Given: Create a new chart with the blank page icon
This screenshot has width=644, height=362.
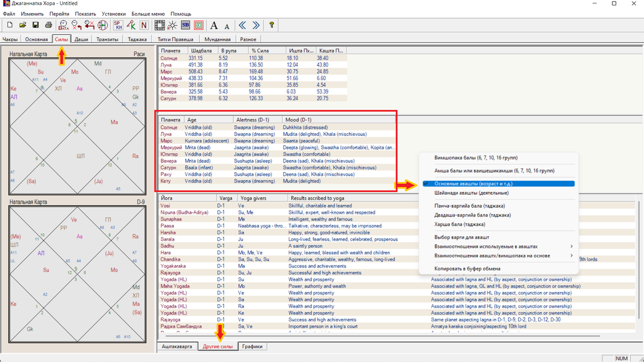Looking at the screenshot, I should point(10,25).
